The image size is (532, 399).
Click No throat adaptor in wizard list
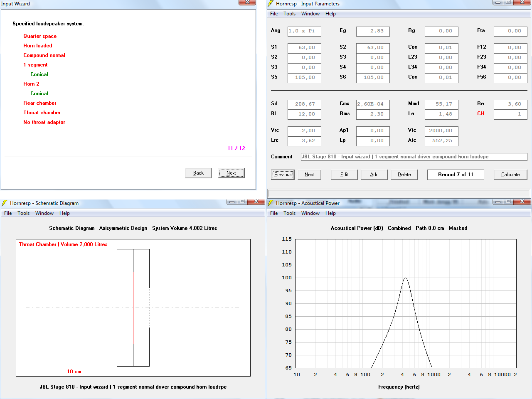tap(44, 122)
